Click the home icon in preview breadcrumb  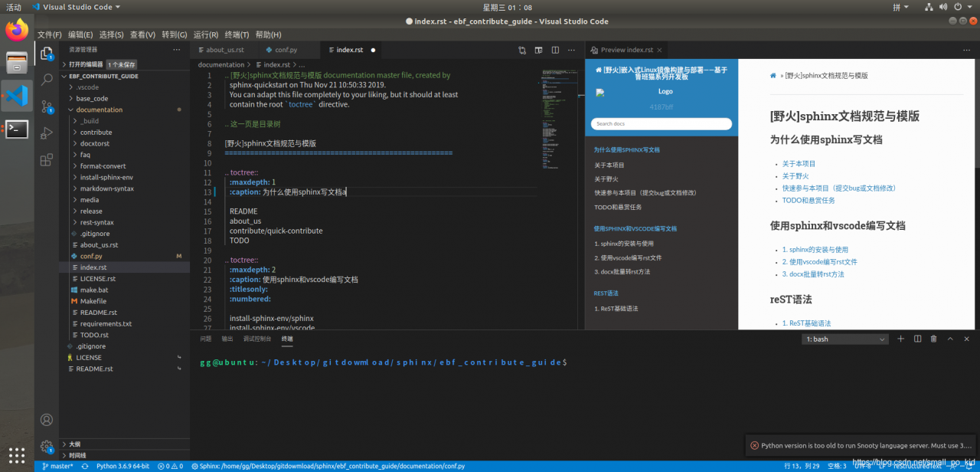pos(773,76)
